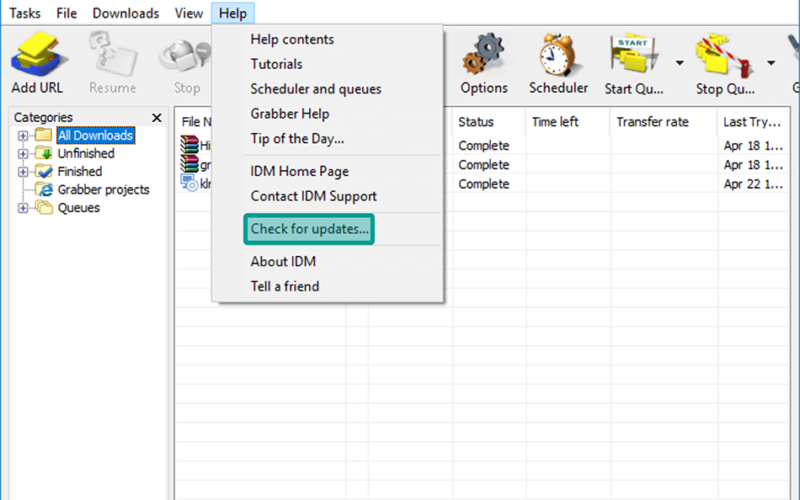The height and width of the screenshot is (500, 800).
Task: Open IDM Home Page menu entry
Action: click(299, 171)
